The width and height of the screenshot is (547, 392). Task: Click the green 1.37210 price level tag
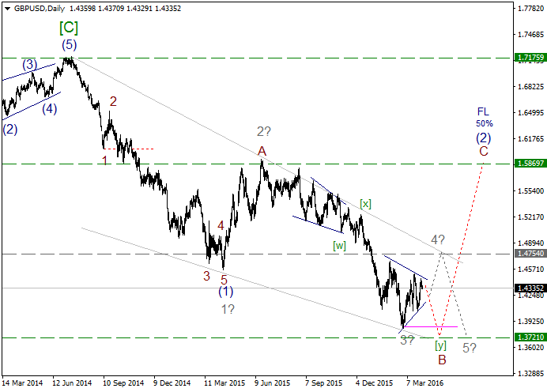point(530,337)
